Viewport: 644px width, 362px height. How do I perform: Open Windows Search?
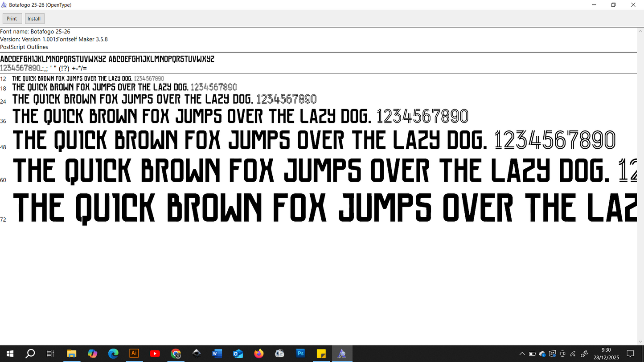point(30,353)
